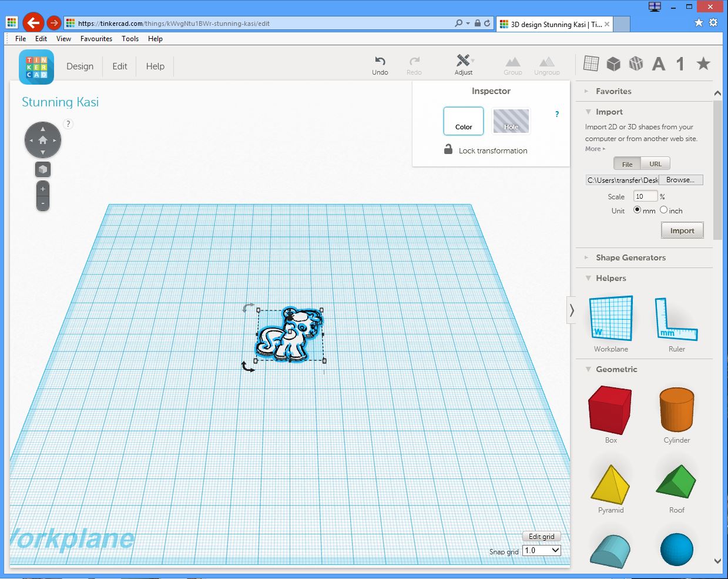This screenshot has height=579, width=728.
Task: Open the Design menu
Action: [x=80, y=66]
